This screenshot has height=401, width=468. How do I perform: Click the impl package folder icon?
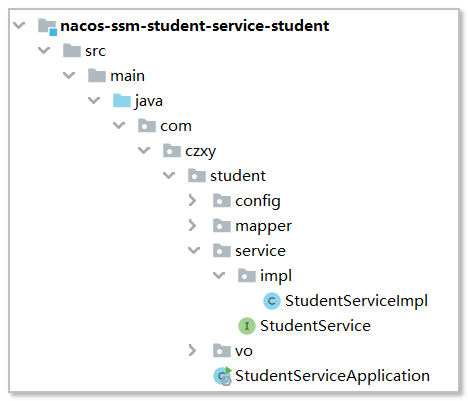[247, 276]
